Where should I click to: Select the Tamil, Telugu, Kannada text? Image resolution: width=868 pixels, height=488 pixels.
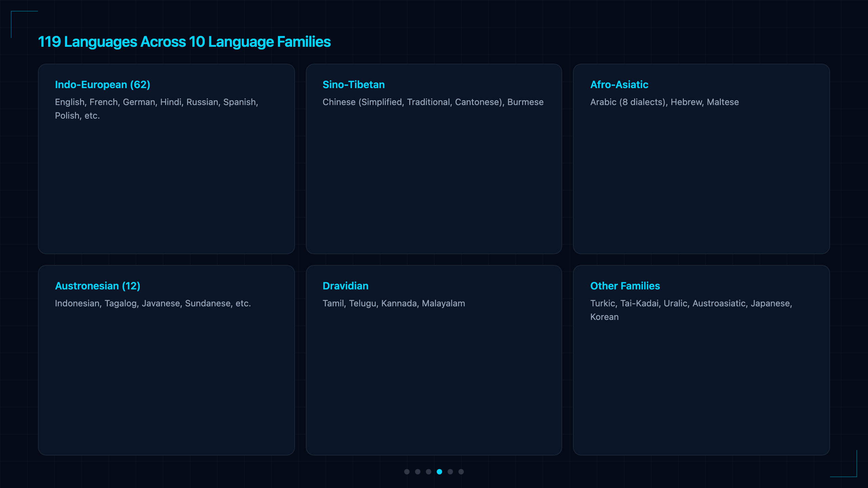[394, 303]
